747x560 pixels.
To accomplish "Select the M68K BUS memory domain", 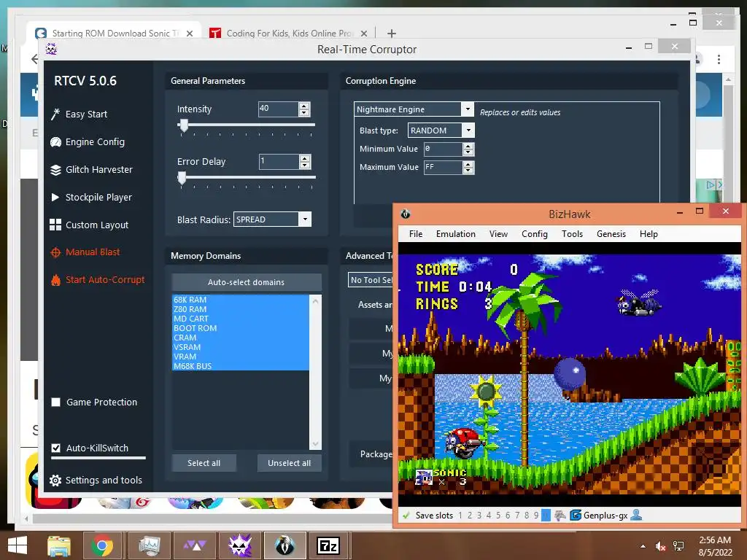I will click(x=240, y=366).
